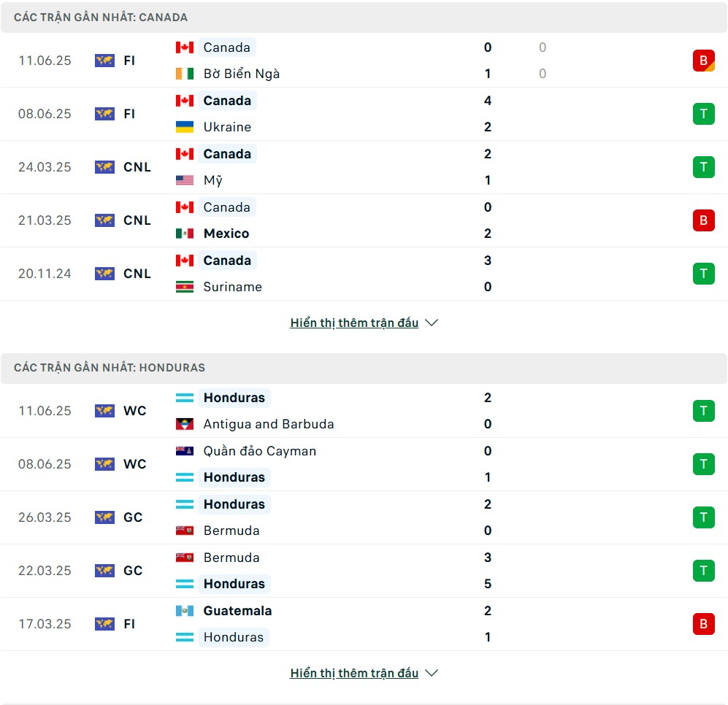The width and height of the screenshot is (728, 705).
Task: Click the win badge for Bermuda vs Honduras 3-5
Action: 703,571
